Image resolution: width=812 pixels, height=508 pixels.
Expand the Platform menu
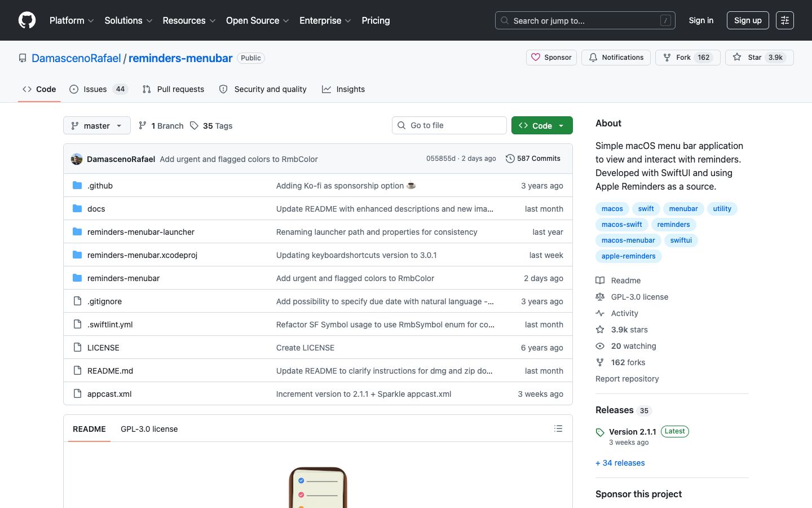[x=72, y=20]
